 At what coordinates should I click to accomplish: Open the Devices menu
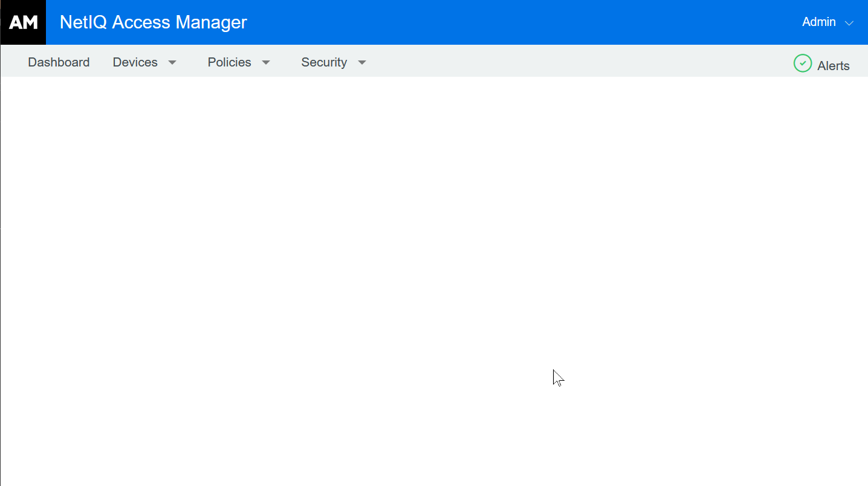pyautogui.click(x=135, y=62)
